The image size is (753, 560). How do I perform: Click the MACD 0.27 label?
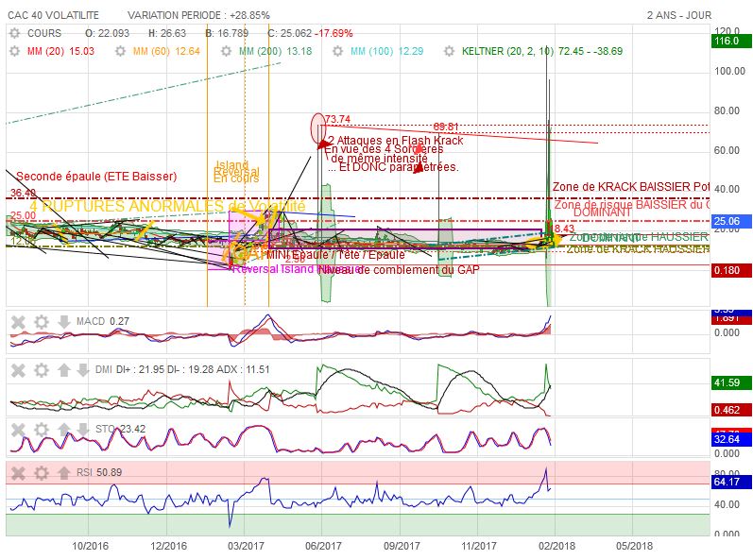pos(103,321)
